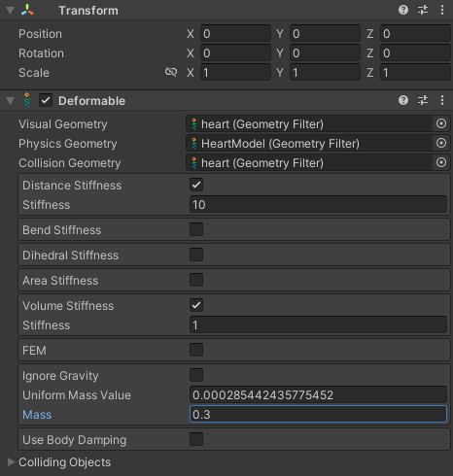The height and width of the screenshot is (476, 453).
Task: Click the Collision Geometry label
Action: (70, 163)
